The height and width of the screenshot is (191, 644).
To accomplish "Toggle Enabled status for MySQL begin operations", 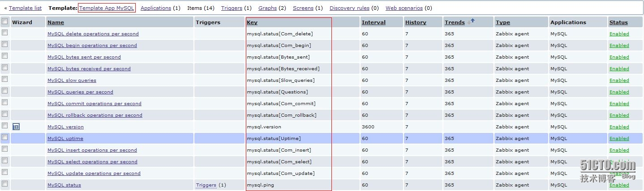I will click(x=619, y=46).
